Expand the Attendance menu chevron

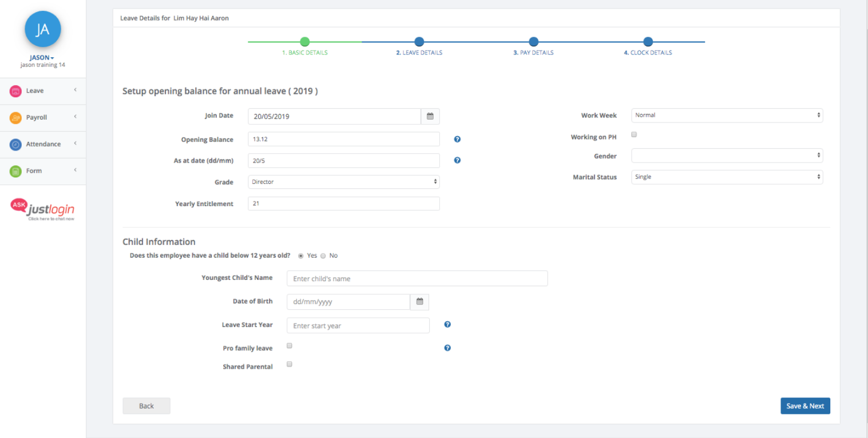coord(75,143)
